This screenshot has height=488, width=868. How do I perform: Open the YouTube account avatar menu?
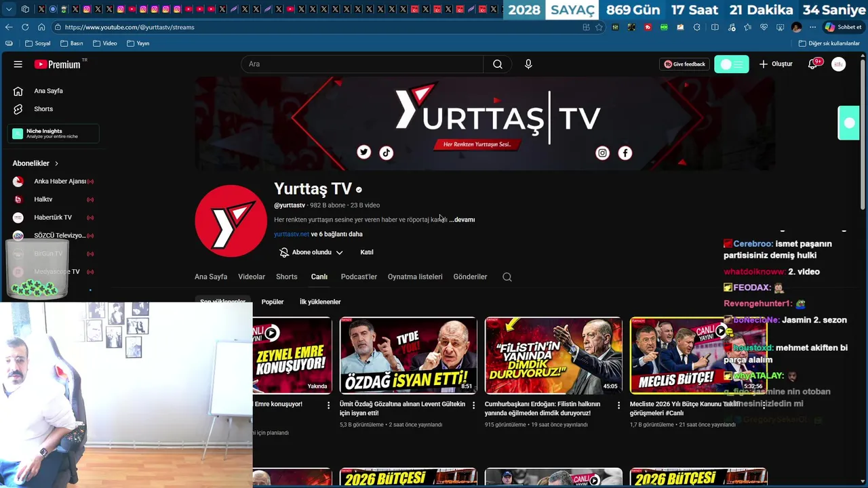(x=839, y=64)
